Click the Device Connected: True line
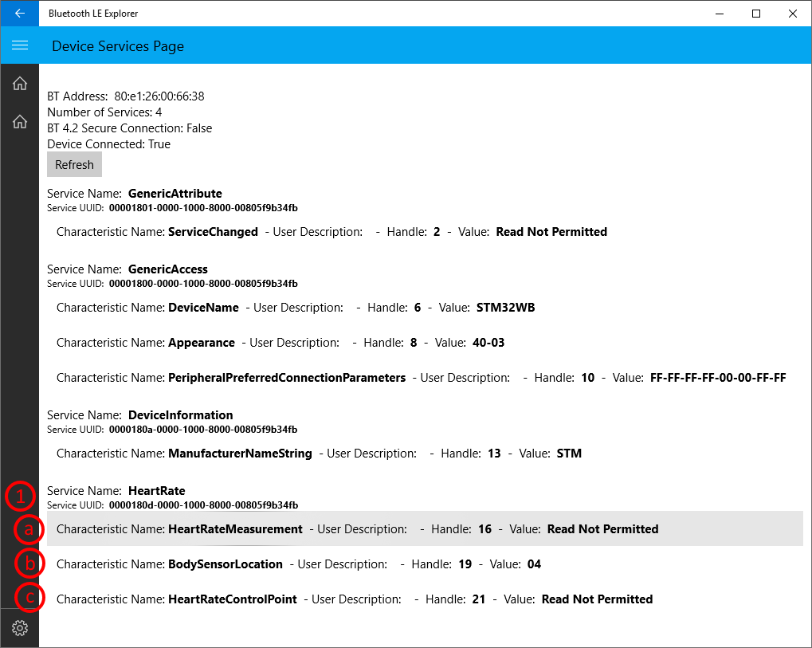 coord(108,144)
